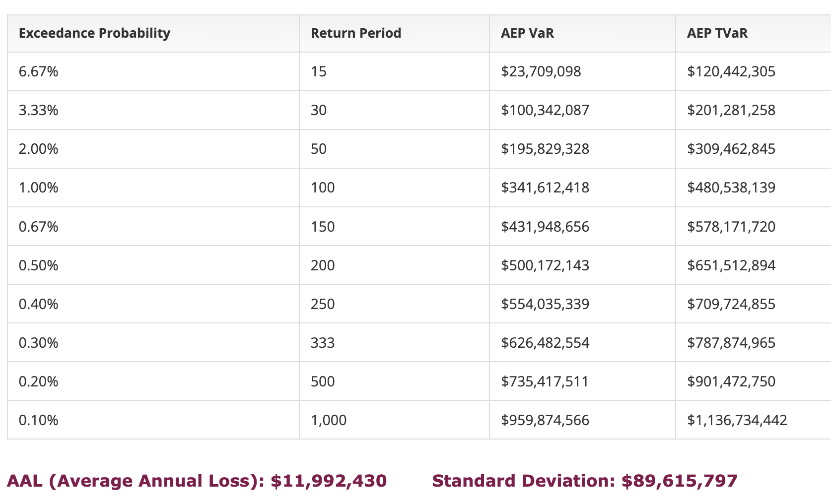The width and height of the screenshot is (831, 504).
Task: Click the AEP TVaR value $1,136,734,442
Action: pos(737,420)
